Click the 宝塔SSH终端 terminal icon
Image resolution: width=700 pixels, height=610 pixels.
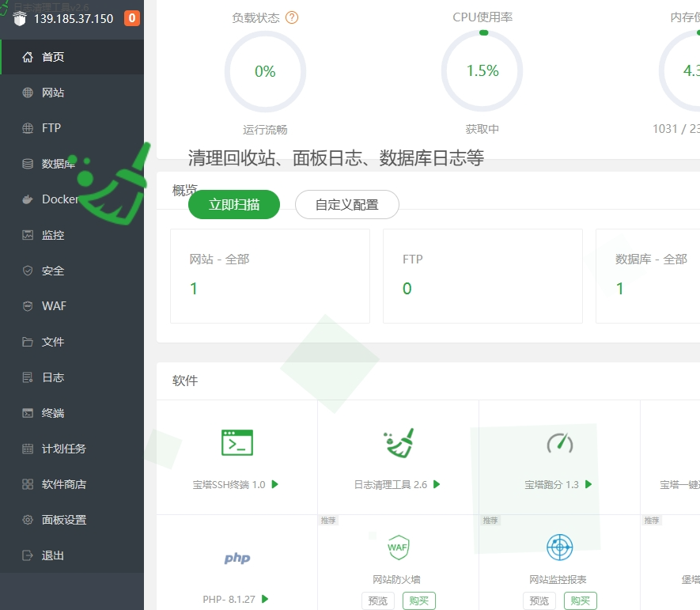(237, 442)
